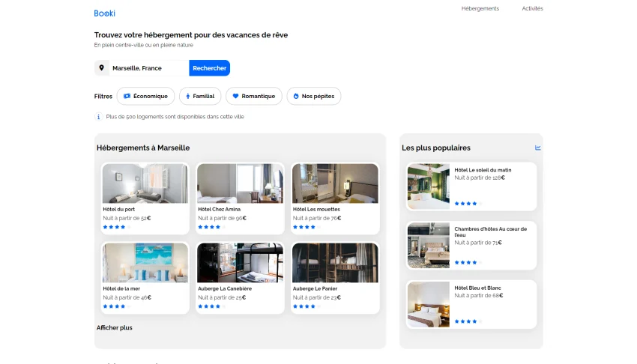Focus the Marseille, France search field
637x364 pixels.
148,68
